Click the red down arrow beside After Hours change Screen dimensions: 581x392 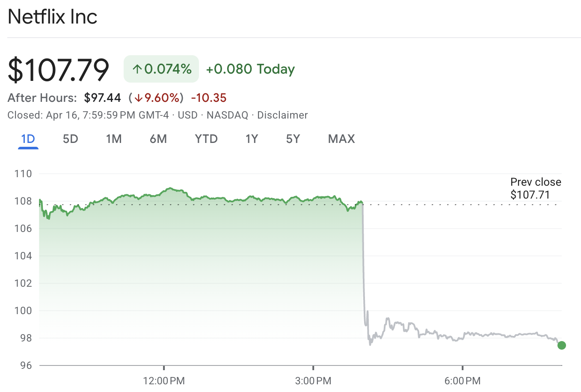tap(138, 98)
